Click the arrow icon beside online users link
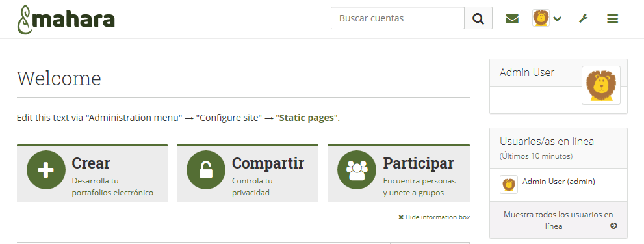Image resolution: width=644 pixels, height=244 pixels. pyautogui.click(x=613, y=226)
